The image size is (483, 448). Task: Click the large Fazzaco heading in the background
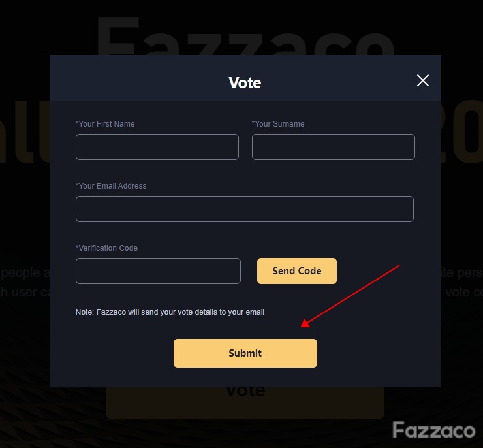pyautogui.click(x=245, y=35)
